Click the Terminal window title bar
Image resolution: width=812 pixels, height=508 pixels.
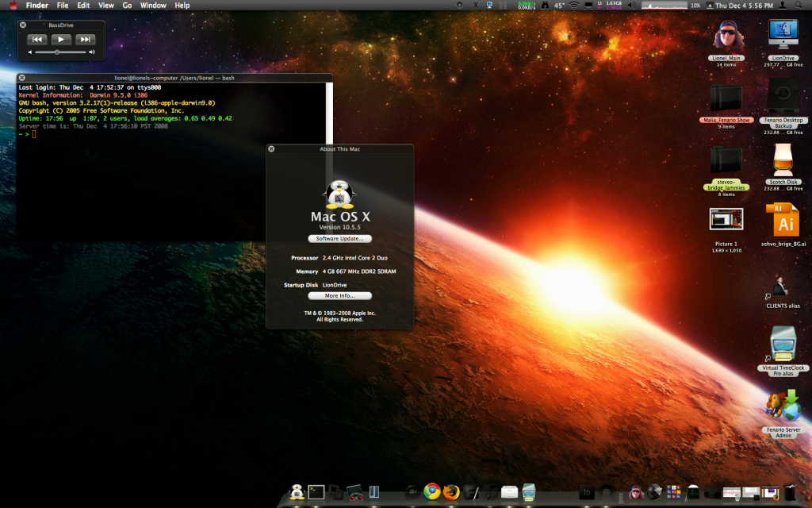click(174, 78)
